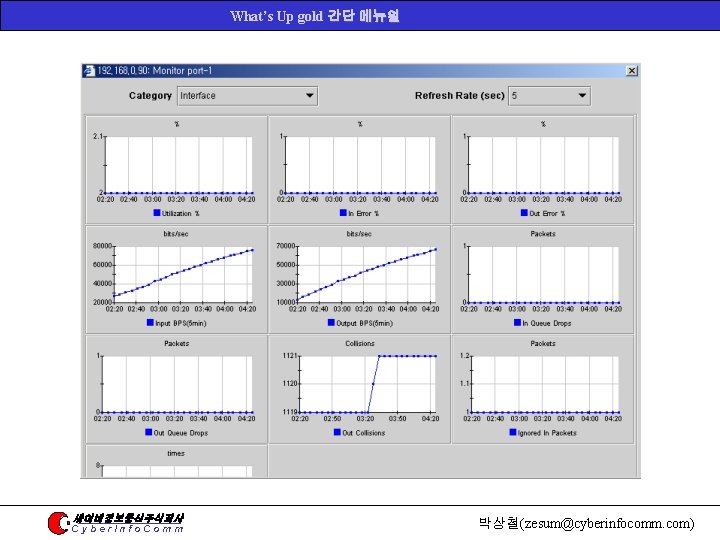The height and width of the screenshot is (540, 720).
Task: Select the Input BPS(5min) chart
Action: (x=176, y=279)
